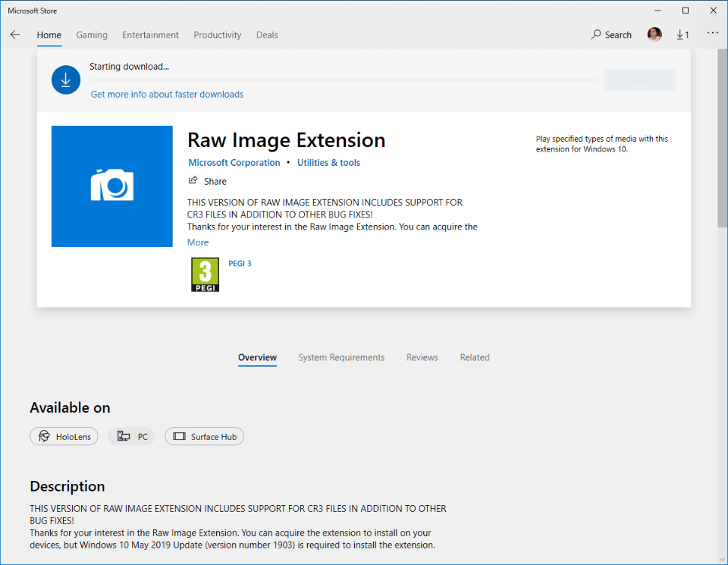Open the Gaming tab
Screen dimensions: 728x565
click(92, 35)
